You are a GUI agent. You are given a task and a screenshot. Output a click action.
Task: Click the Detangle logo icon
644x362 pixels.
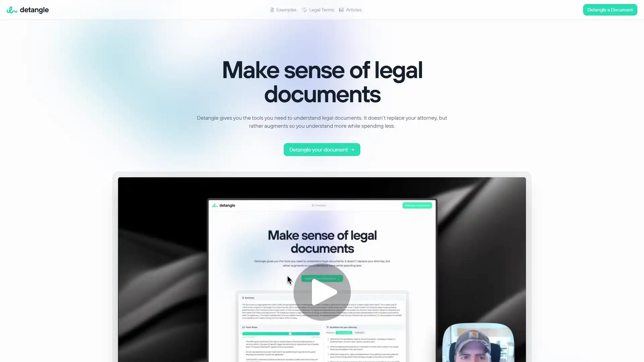point(11,10)
